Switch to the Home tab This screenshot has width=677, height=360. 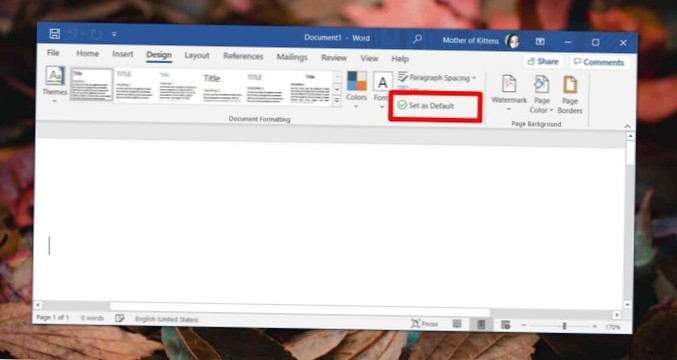pyautogui.click(x=88, y=54)
